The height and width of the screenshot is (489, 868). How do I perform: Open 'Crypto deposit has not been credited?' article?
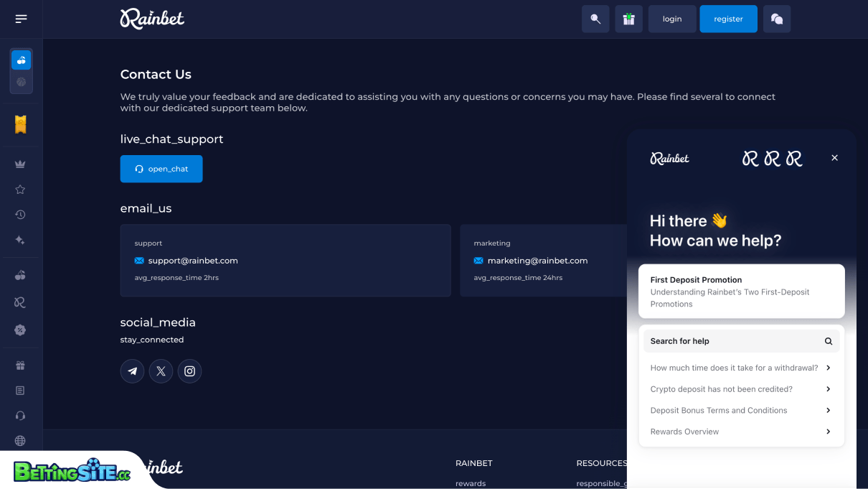742,389
